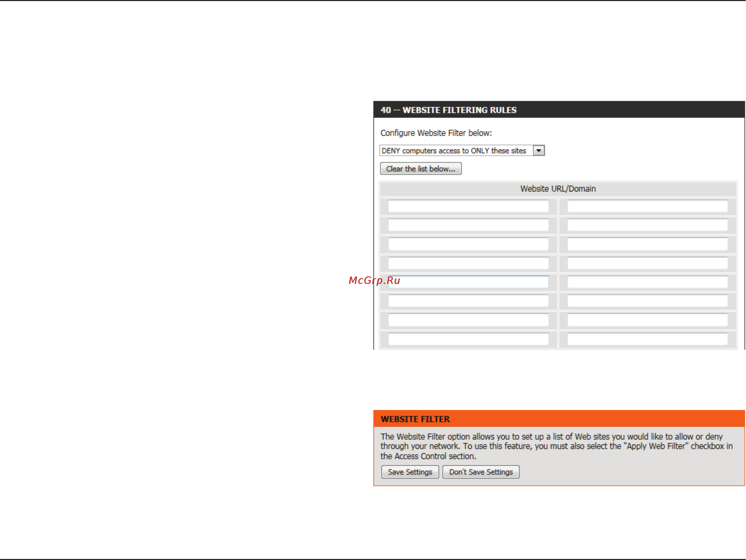Click first row right Website URL field

coord(648,206)
